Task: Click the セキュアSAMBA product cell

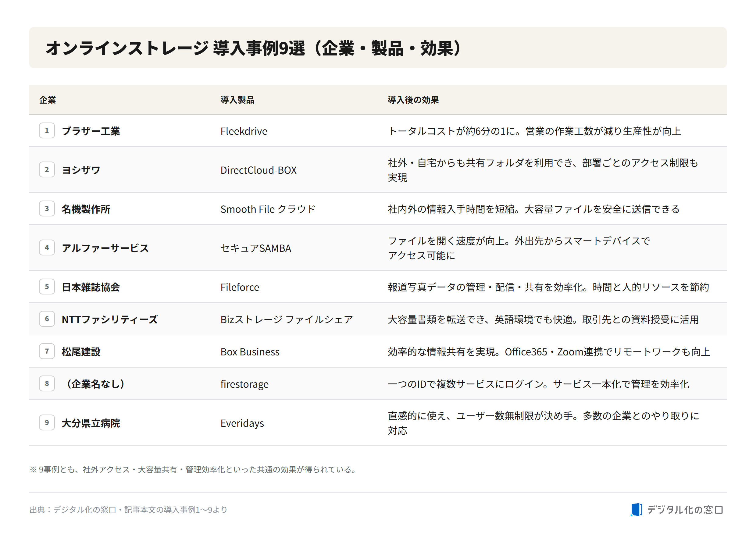Action: point(256,248)
